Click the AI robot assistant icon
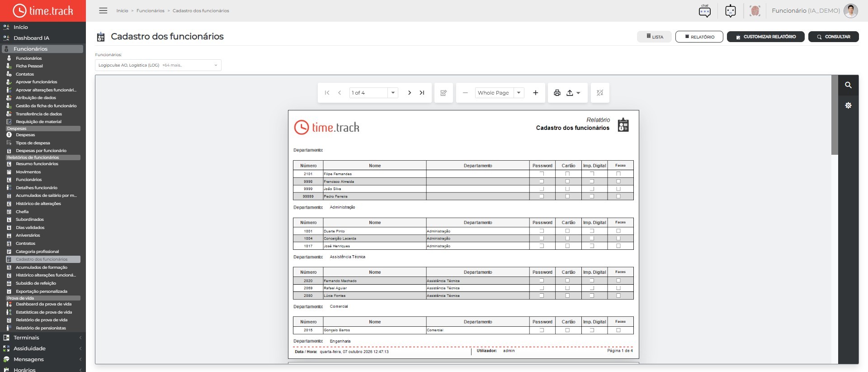This screenshot has width=868, height=372. pos(730,11)
